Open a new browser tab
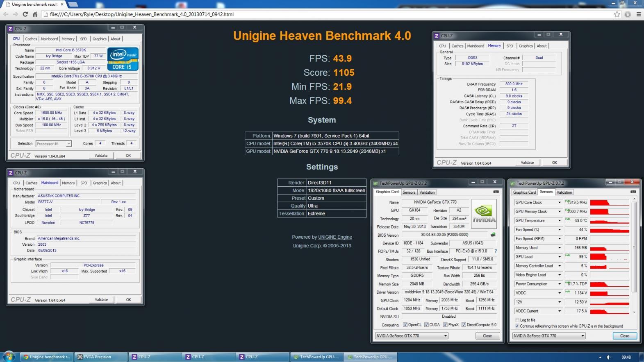The height and width of the screenshot is (362, 644). [73, 4]
